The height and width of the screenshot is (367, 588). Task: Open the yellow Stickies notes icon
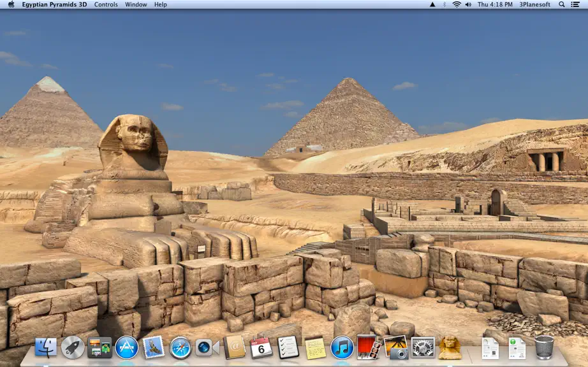pos(315,348)
